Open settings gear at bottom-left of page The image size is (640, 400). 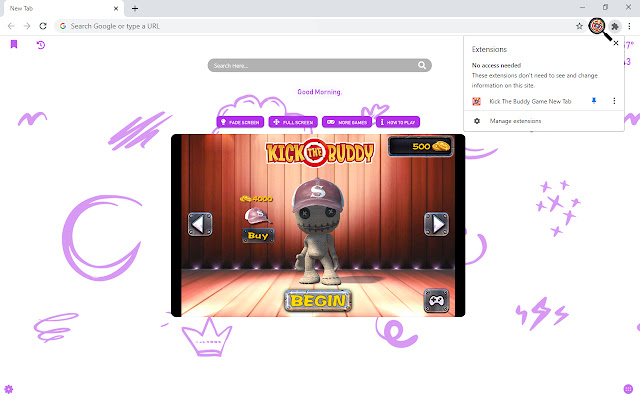point(9,389)
